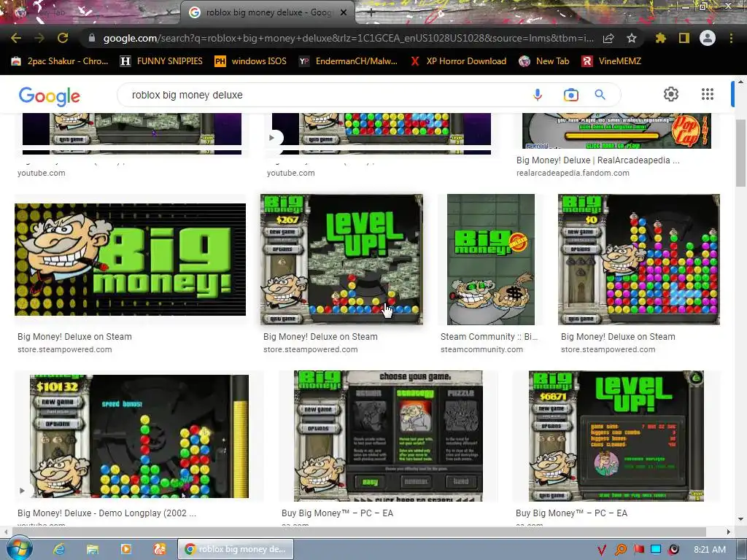Image resolution: width=747 pixels, height=560 pixels.
Task: Open the $6871 Level Up stats thumbnail
Action: 616,436
